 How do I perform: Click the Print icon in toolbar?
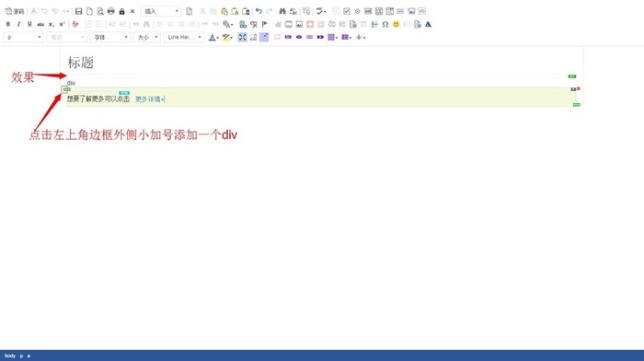pyautogui.click(x=111, y=11)
